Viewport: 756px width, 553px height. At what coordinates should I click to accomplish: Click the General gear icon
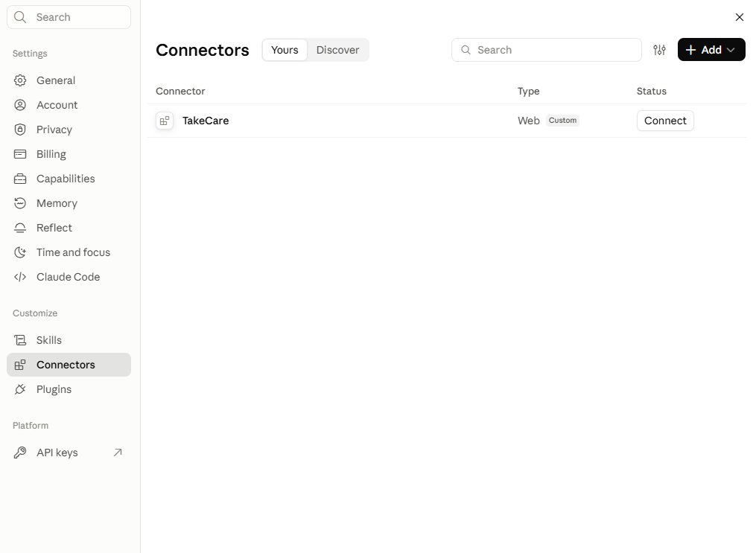click(20, 80)
